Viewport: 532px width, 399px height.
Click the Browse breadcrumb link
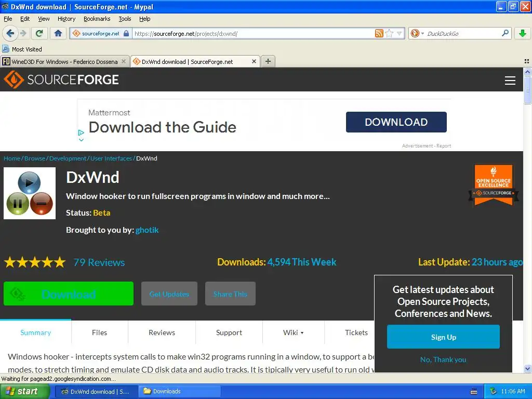pos(35,158)
